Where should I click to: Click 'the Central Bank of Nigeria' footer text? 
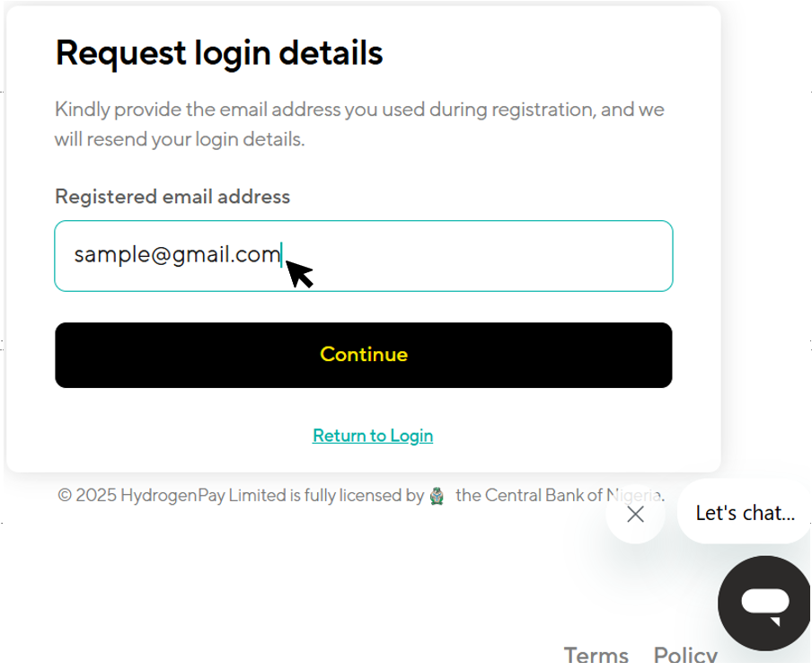(x=560, y=496)
